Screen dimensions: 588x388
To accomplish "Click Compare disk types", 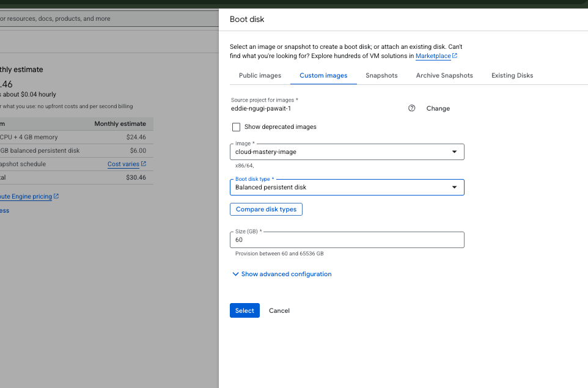I will click(x=266, y=209).
